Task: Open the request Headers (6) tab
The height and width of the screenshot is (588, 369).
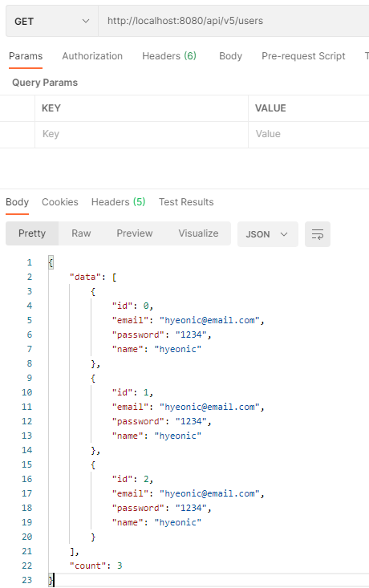Action: [x=169, y=56]
